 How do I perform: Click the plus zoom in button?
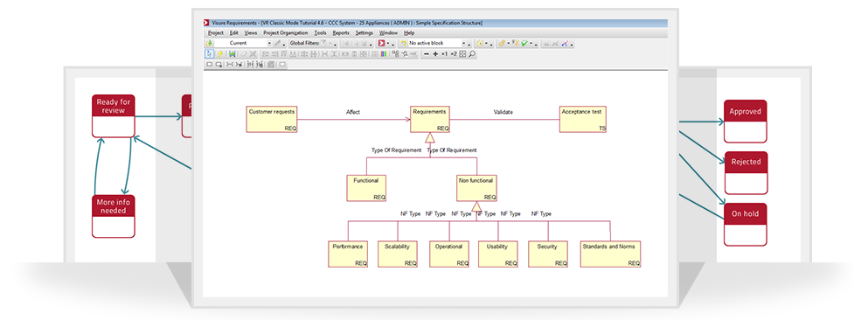(435, 53)
